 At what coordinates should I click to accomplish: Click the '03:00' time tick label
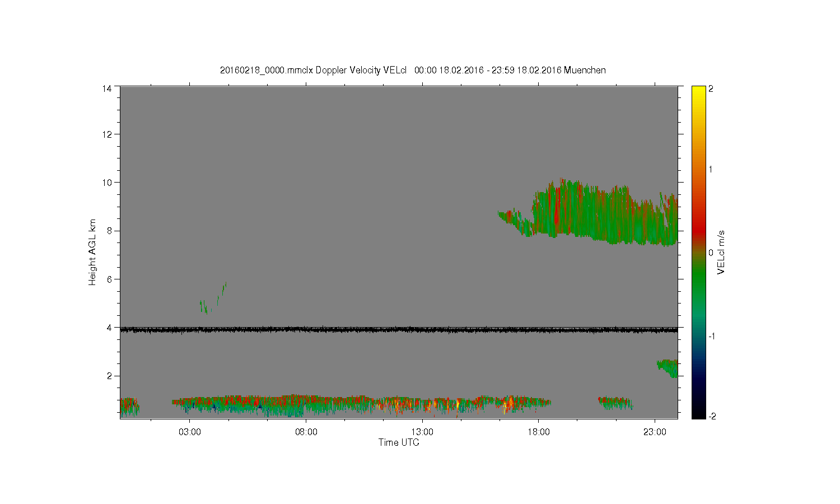pyautogui.click(x=190, y=432)
